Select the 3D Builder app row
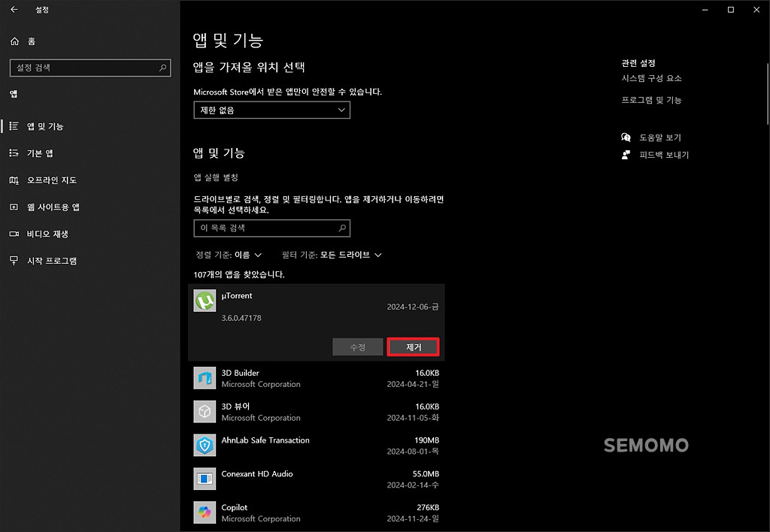The width and height of the screenshot is (770, 532). [317, 379]
